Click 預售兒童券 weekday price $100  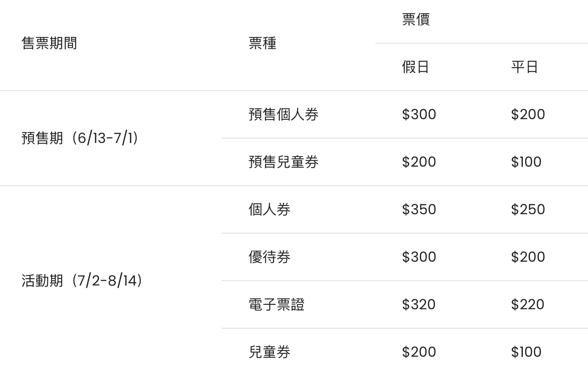coord(526,162)
